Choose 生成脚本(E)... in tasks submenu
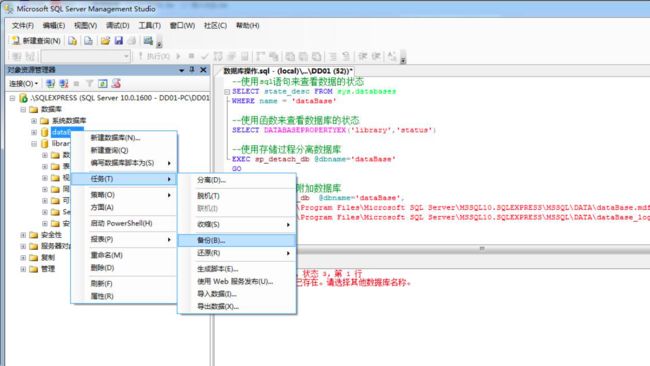Screen dimensions: 650x366 tap(237, 269)
